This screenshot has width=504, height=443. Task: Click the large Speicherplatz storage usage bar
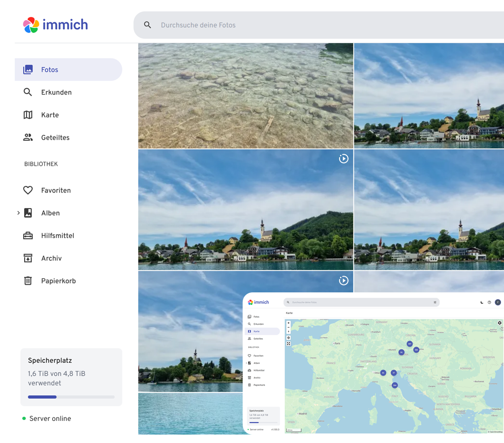71,397
